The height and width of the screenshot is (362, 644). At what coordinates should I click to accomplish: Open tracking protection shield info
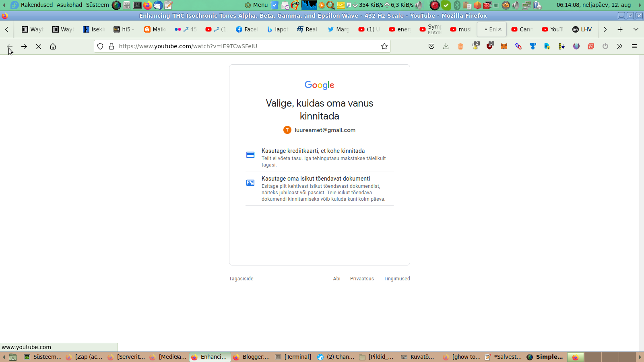(100, 46)
